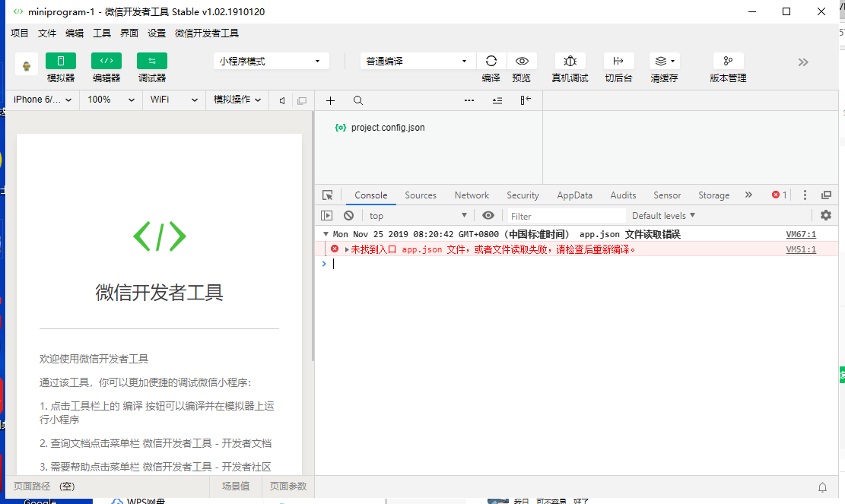Switch to the Security tab
The height and width of the screenshot is (504, 845).
click(523, 195)
